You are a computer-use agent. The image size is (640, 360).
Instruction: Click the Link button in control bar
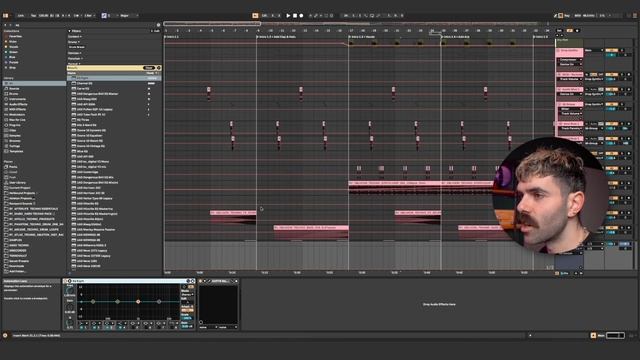click(21, 16)
